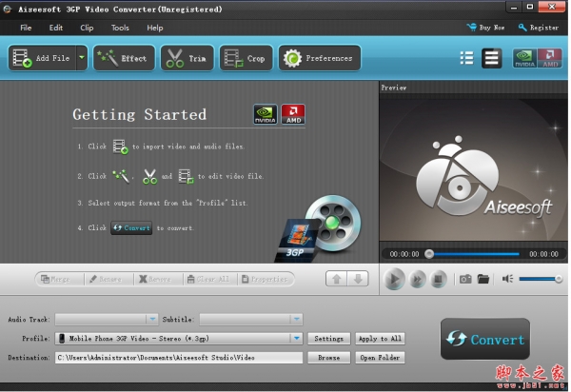Click Browse for destination folder

328,358
